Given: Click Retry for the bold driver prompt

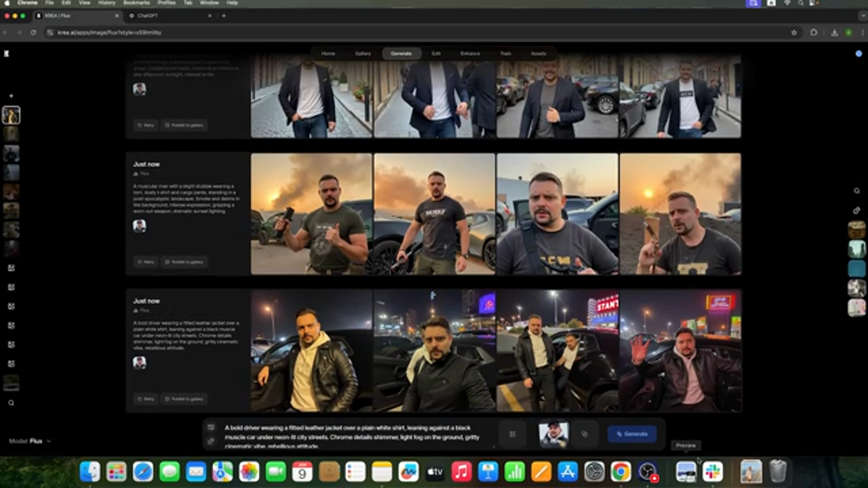Looking at the screenshot, I should click(145, 399).
